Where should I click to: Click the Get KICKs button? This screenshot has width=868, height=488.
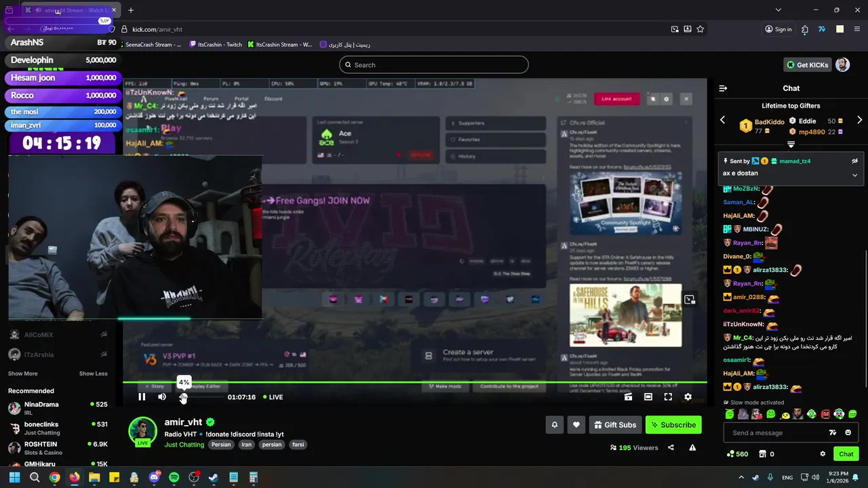click(807, 65)
